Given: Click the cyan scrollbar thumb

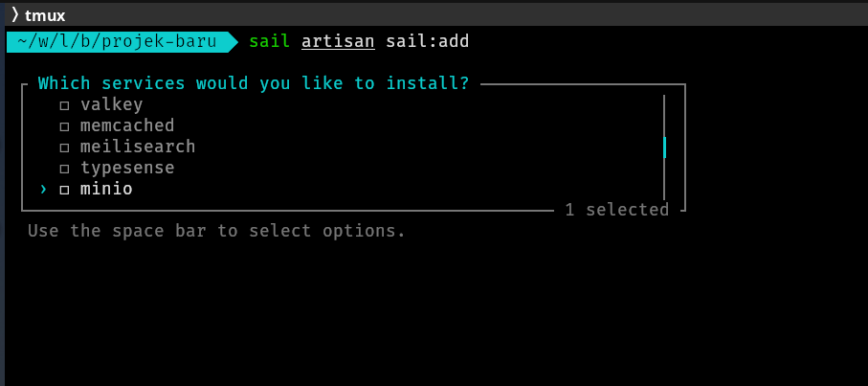Looking at the screenshot, I should click(x=664, y=147).
